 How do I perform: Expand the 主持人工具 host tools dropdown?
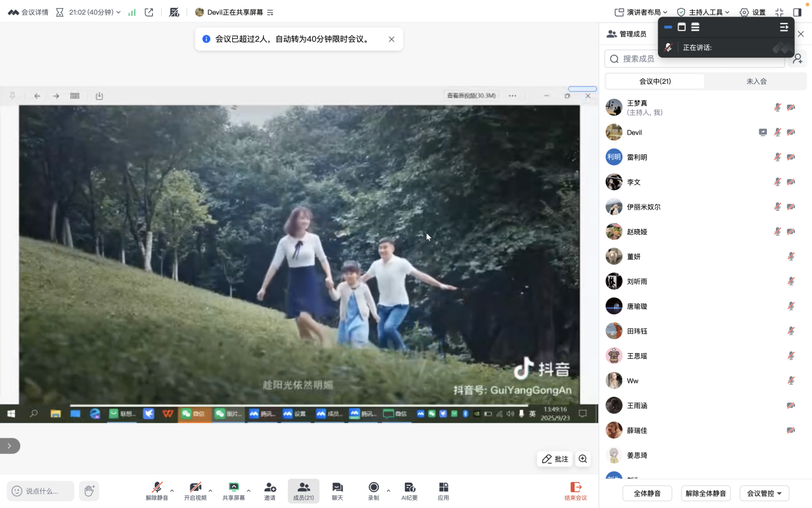(x=703, y=12)
